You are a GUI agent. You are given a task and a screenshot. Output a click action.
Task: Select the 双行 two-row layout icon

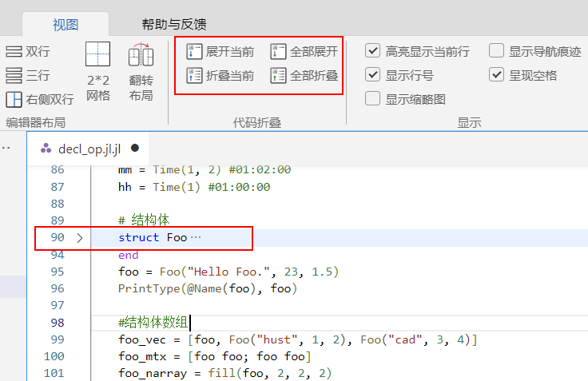14,52
